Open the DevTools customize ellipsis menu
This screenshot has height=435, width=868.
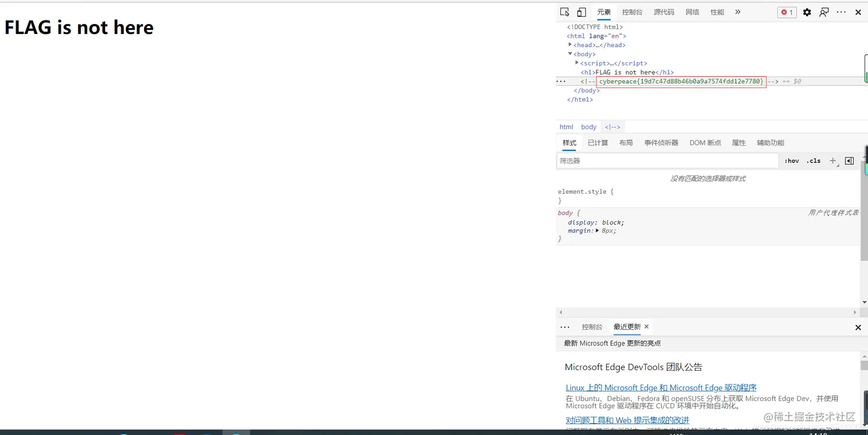click(841, 12)
